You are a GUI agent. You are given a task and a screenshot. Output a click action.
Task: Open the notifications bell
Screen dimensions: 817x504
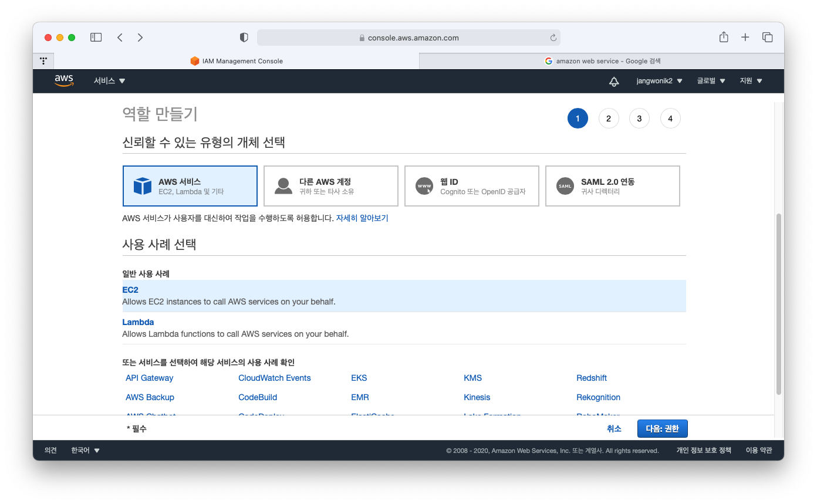[x=614, y=82]
